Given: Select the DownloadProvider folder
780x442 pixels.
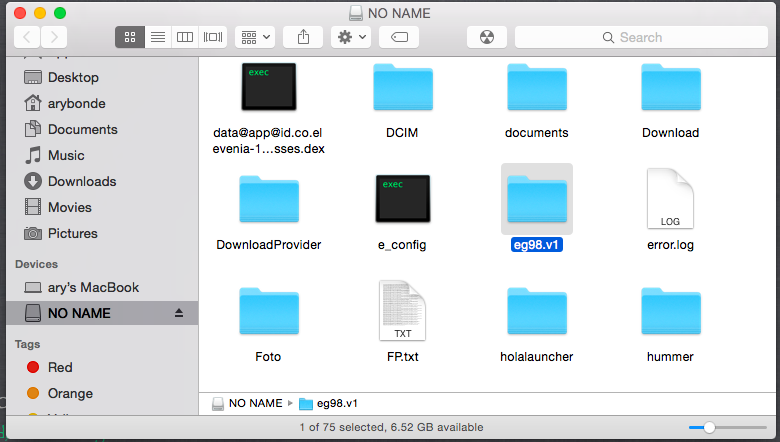Looking at the screenshot, I should pyautogui.click(x=269, y=199).
